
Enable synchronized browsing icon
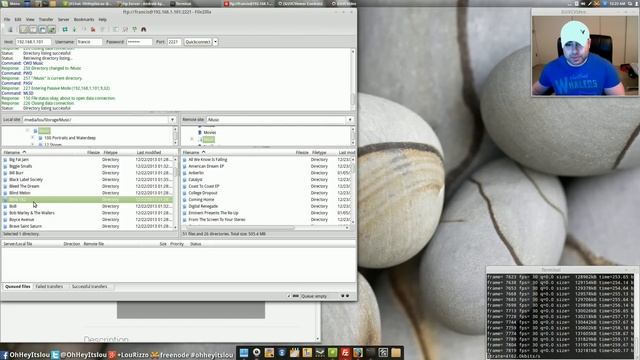click(x=134, y=29)
